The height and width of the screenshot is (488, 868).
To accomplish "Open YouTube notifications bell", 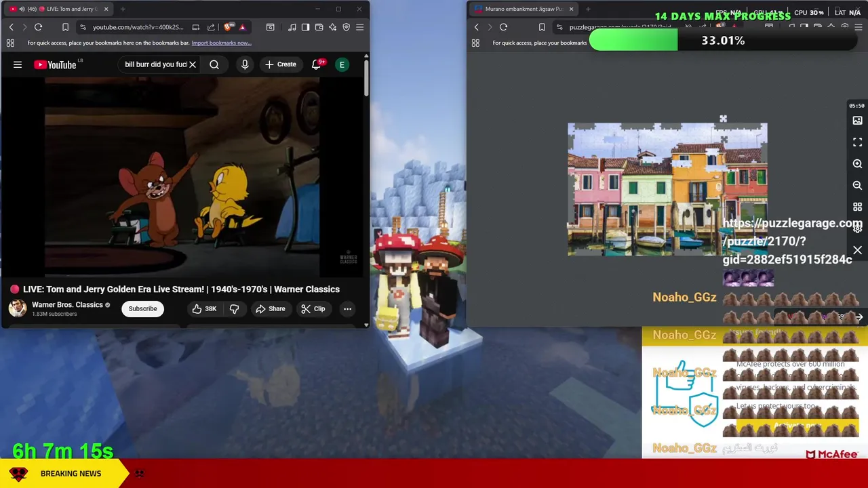I will 316,64.
